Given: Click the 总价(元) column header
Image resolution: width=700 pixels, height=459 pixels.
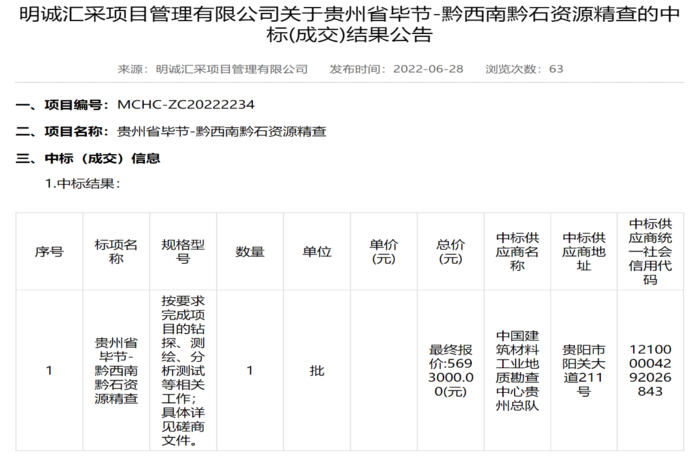Looking at the screenshot, I should point(450,252).
